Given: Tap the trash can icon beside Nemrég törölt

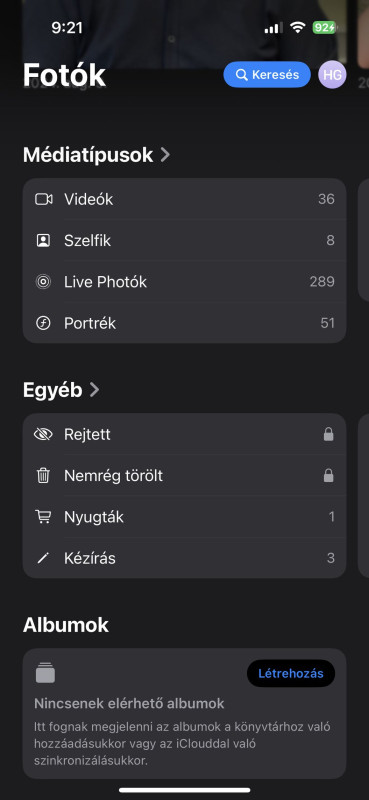Looking at the screenshot, I should [43, 476].
